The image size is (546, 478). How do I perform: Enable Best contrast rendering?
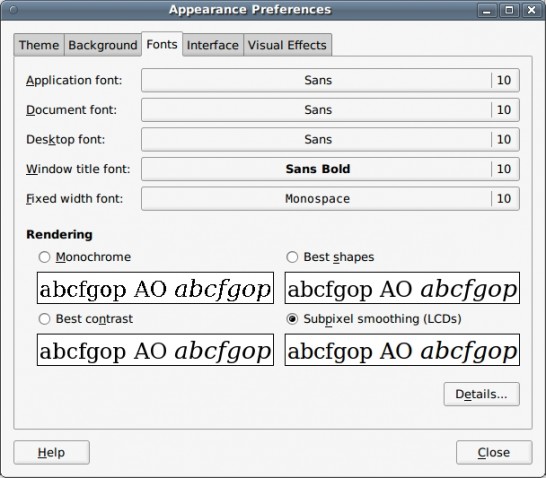click(x=86, y=319)
